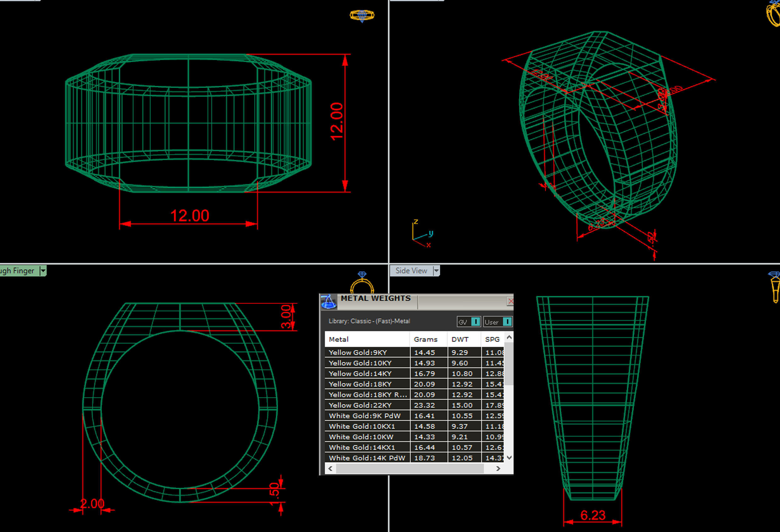Sort by the Grams column header
The width and height of the screenshot is (780, 532).
429,339
